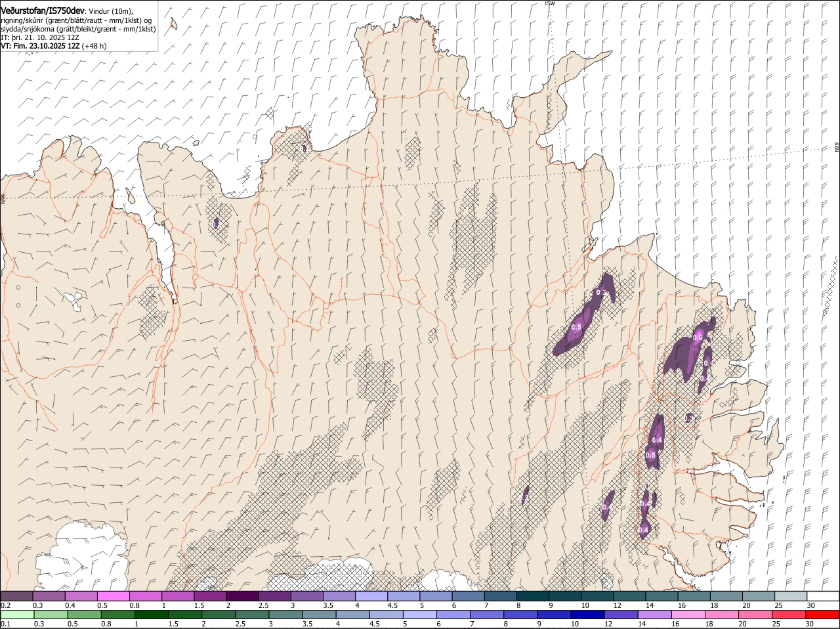
Task: Pick lower legend bright red swatch above 30
Action: click(822, 615)
